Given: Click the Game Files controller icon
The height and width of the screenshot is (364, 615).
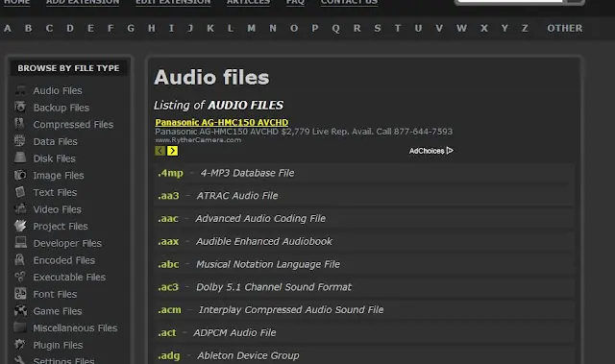Looking at the screenshot, I should click(21, 310).
